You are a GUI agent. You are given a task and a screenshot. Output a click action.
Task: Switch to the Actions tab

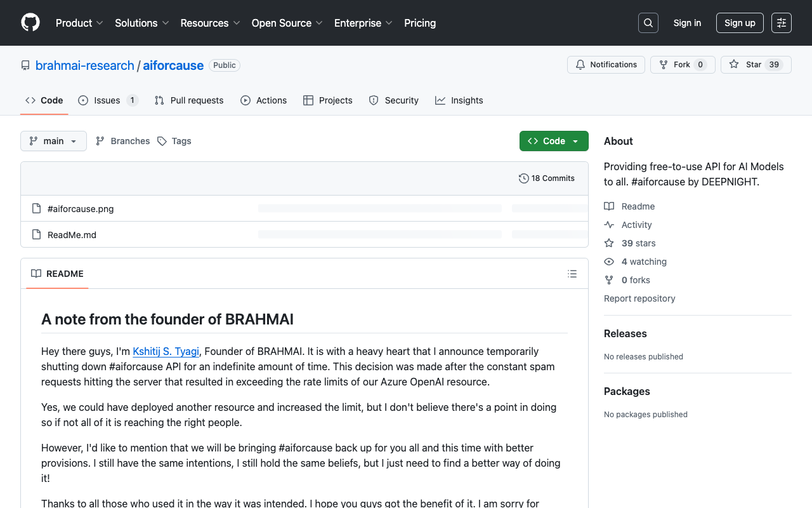(264, 100)
